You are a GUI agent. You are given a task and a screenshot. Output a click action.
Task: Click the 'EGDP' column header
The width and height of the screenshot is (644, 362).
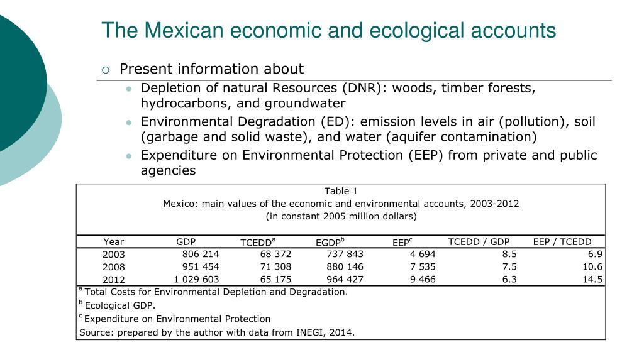tap(330, 242)
